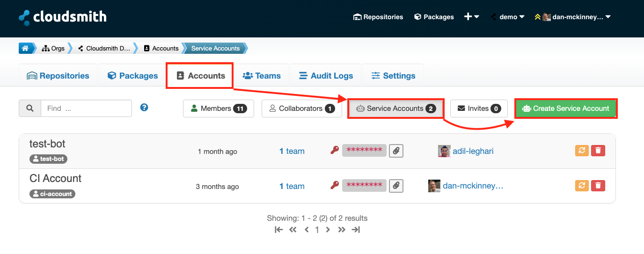Viewport: 644px width, 254px height.
Task: Copy test-bot API key with paperclip icon
Action: click(x=396, y=151)
